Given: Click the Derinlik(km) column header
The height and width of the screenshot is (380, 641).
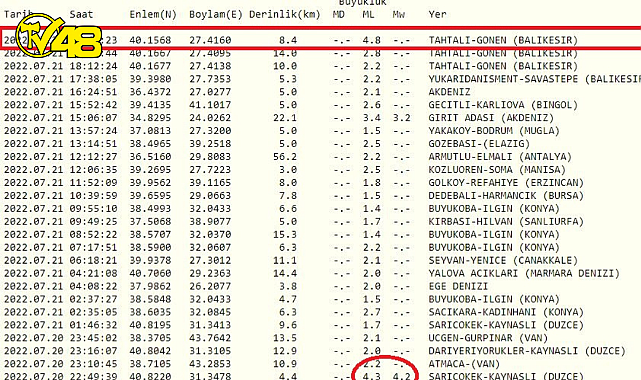Looking at the screenshot, I should tap(285, 14).
